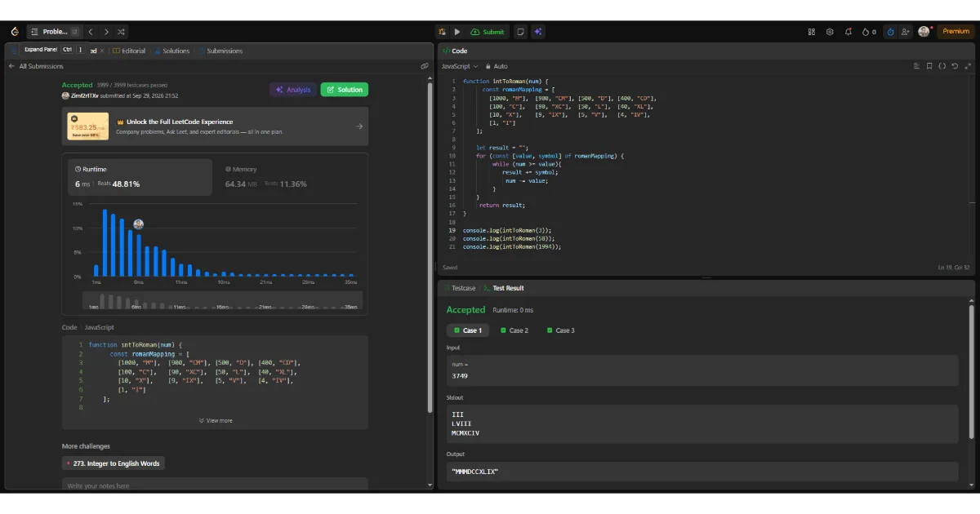Go back to All Submissions

click(x=36, y=66)
